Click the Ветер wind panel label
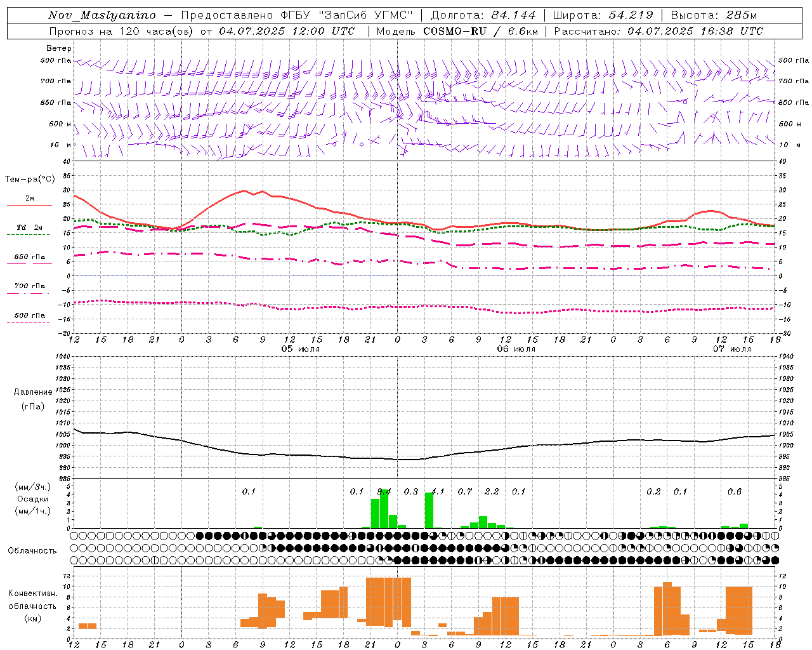The width and height of the screenshot is (812, 650). (59, 48)
